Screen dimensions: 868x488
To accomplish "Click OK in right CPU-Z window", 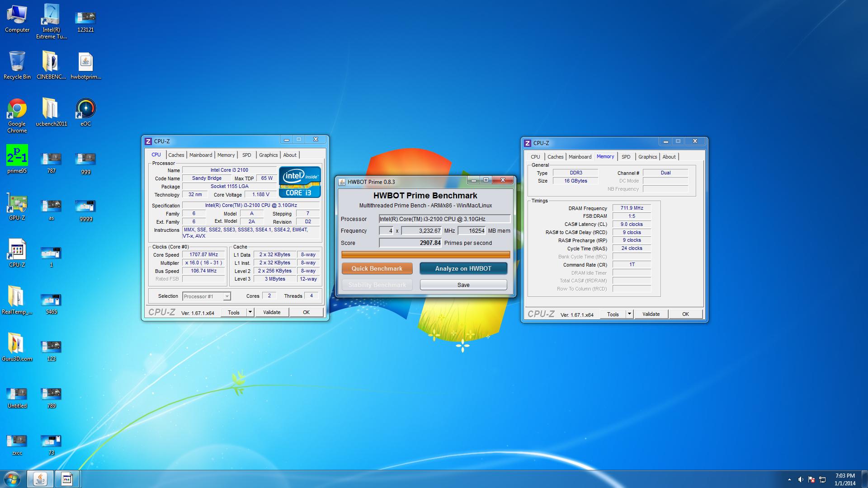I will [x=685, y=314].
